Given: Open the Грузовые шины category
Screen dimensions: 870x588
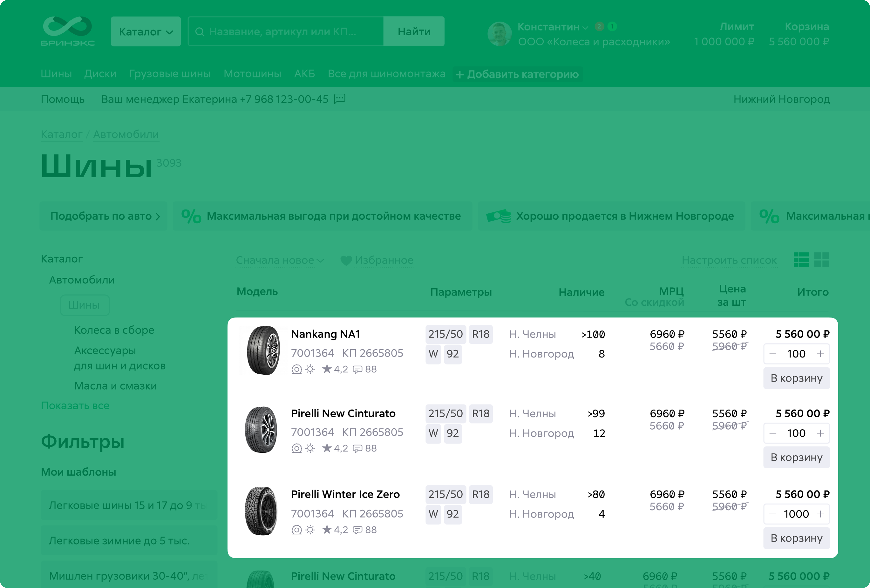Looking at the screenshot, I should pos(170,74).
